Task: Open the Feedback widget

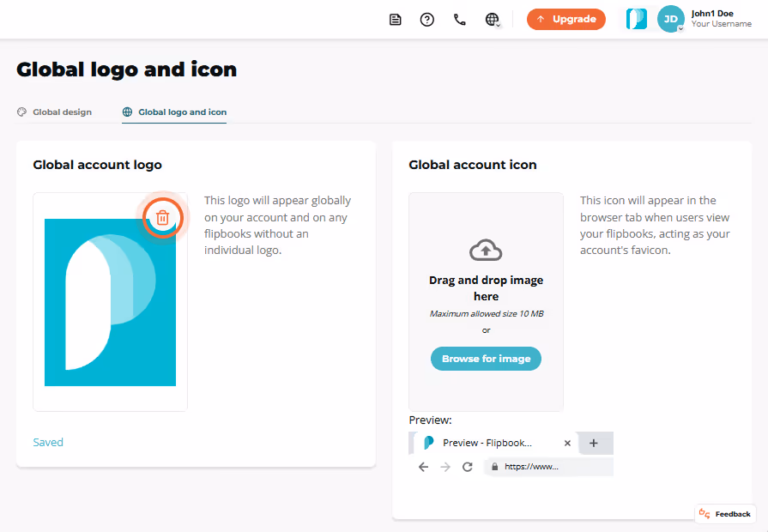Action: [725, 514]
